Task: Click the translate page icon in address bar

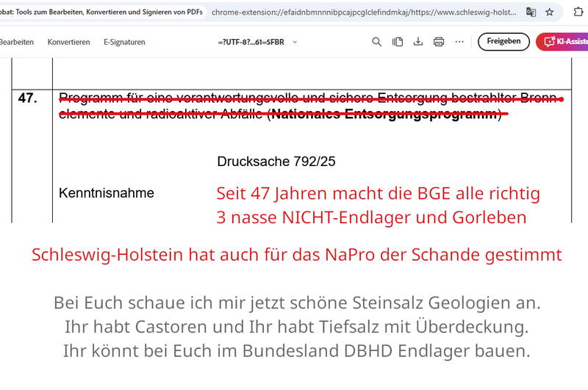Action: pos(531,12)
